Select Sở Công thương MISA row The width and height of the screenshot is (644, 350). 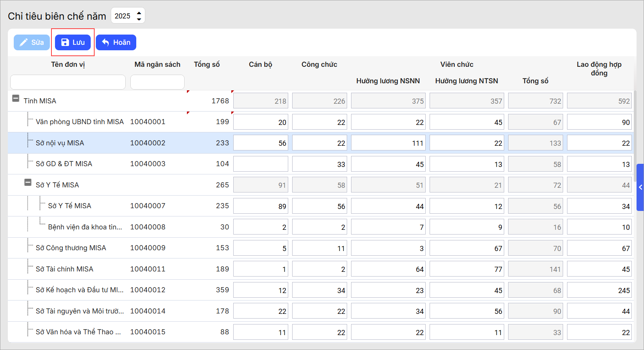click(71, 248)
